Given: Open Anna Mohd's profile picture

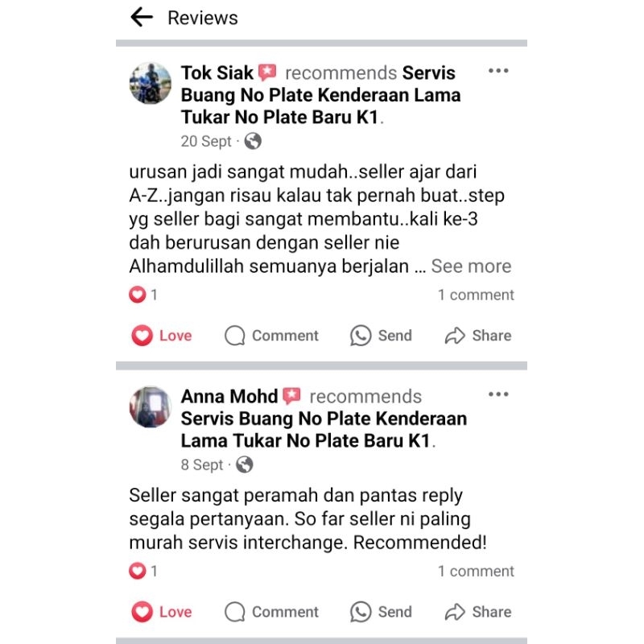Looking at the screenshot, I should [151, 407].
